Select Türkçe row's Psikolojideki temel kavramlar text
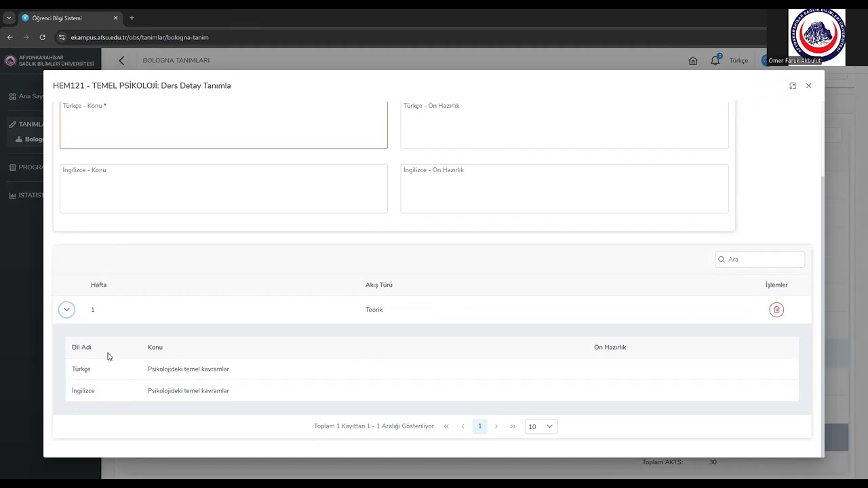Viewport: 868px width, 488px height. point(189,369)
